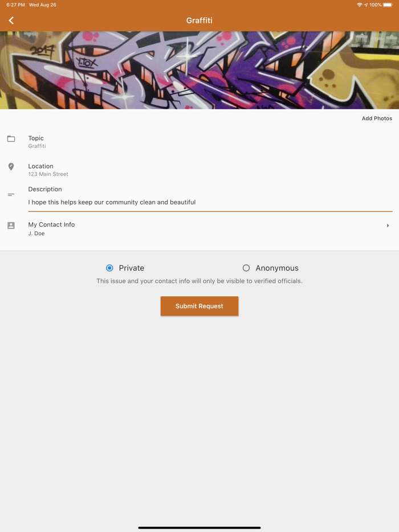Tap the Graffiti header title

[x=199, y=21]
